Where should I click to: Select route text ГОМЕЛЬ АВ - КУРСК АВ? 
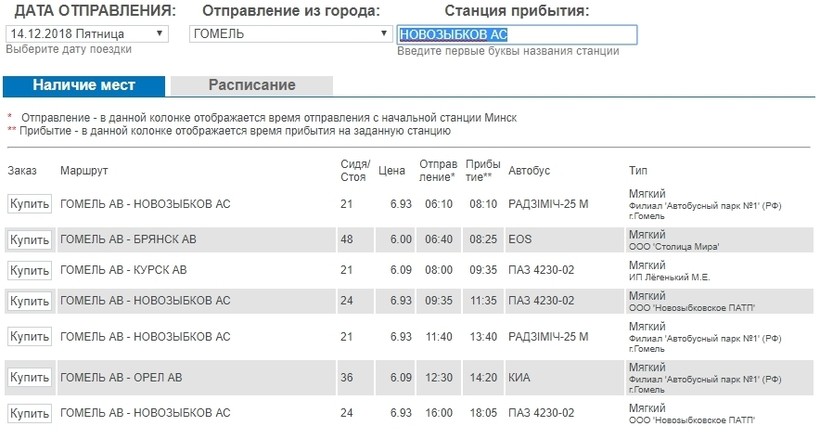[x=123, y=271]
